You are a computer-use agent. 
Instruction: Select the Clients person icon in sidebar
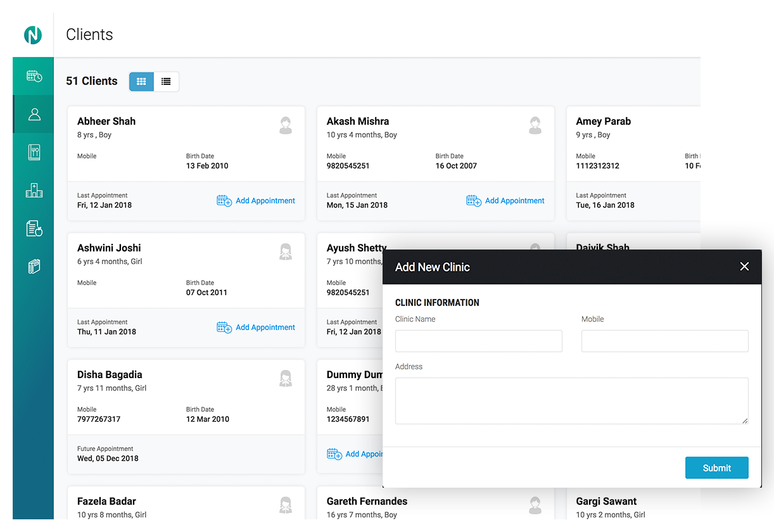[34, 115]
